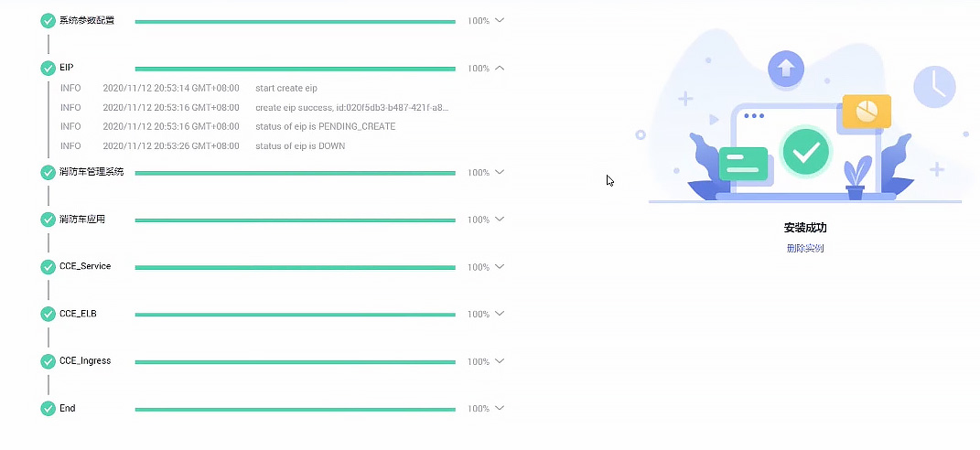Click the CCE_ELB step label
This screenshot has height=450, width=980.
coord(78,314)
